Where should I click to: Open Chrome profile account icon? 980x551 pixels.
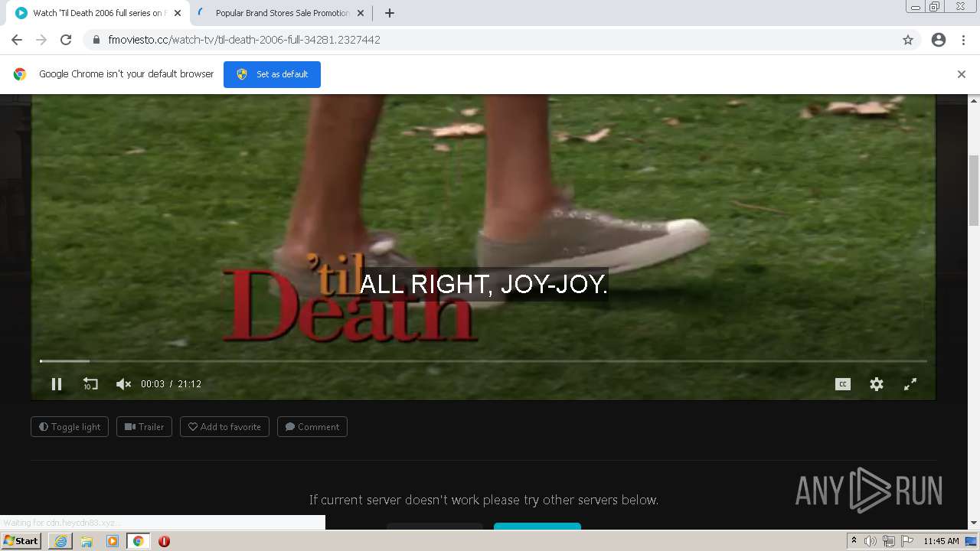coord(939,40)
